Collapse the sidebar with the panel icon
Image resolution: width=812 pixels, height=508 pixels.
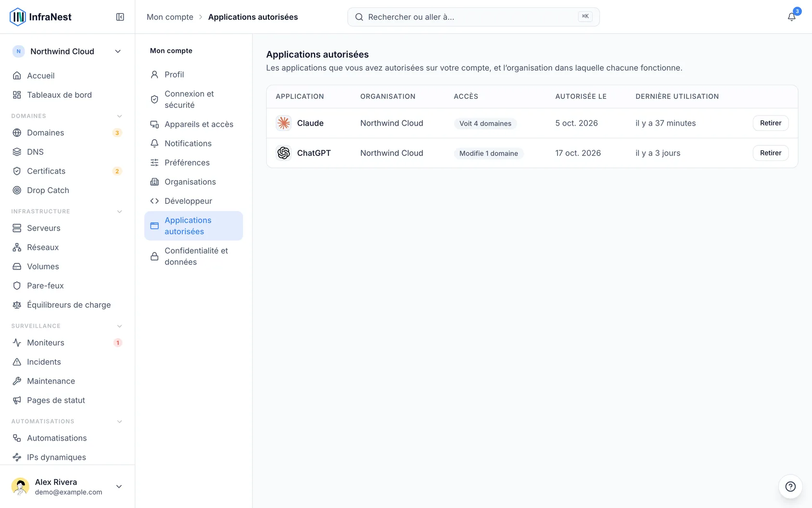click(x=120, y=17)
